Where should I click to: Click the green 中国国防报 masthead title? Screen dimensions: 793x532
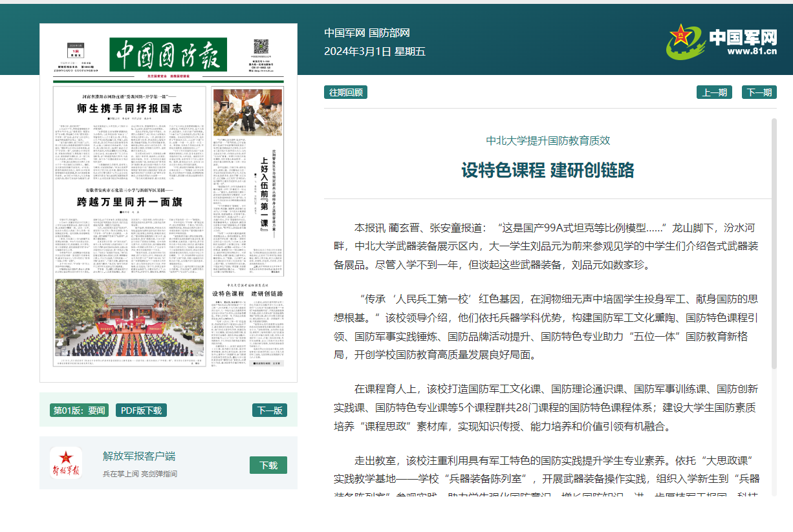[168, 54]
